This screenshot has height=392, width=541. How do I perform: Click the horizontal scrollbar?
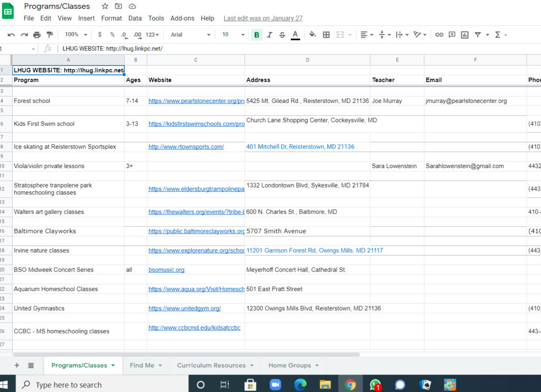click(186, 354)
